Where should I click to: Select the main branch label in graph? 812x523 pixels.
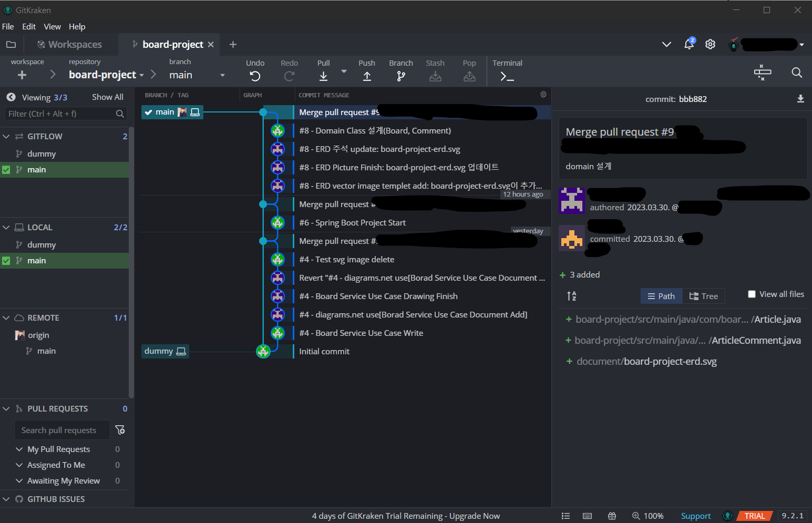tap(172, 112)
